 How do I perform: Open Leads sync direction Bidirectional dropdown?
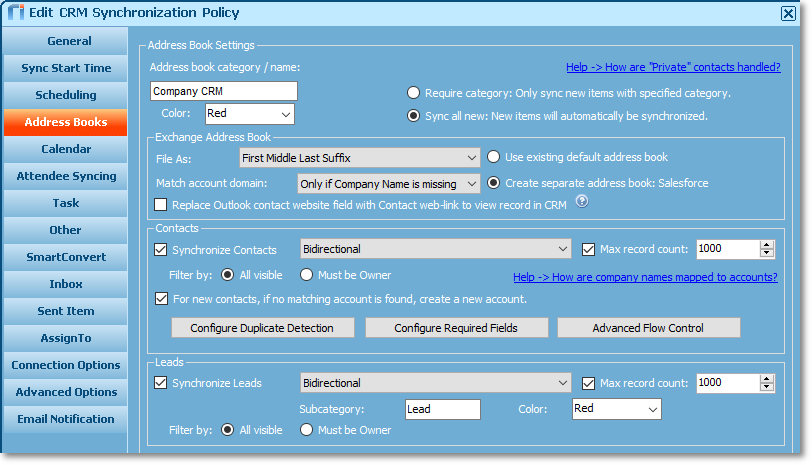click(x=436, y=383)
